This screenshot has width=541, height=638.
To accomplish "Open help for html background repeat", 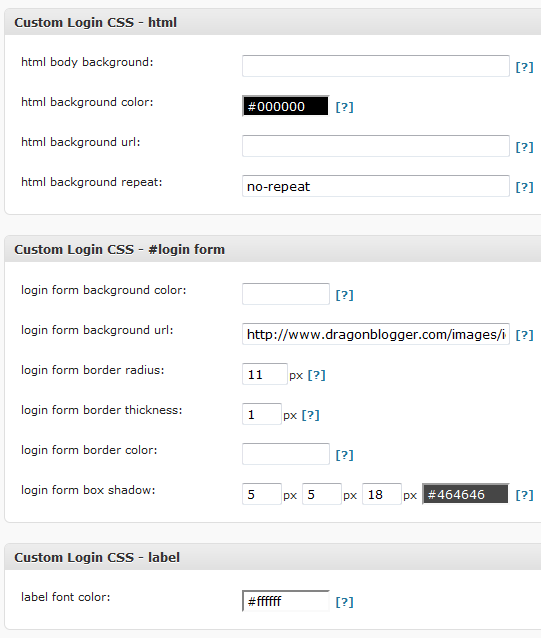I will click(524, 187).
